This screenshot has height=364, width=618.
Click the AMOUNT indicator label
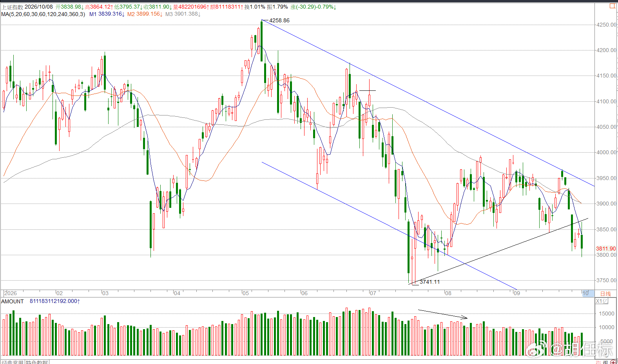click(13, 301)
